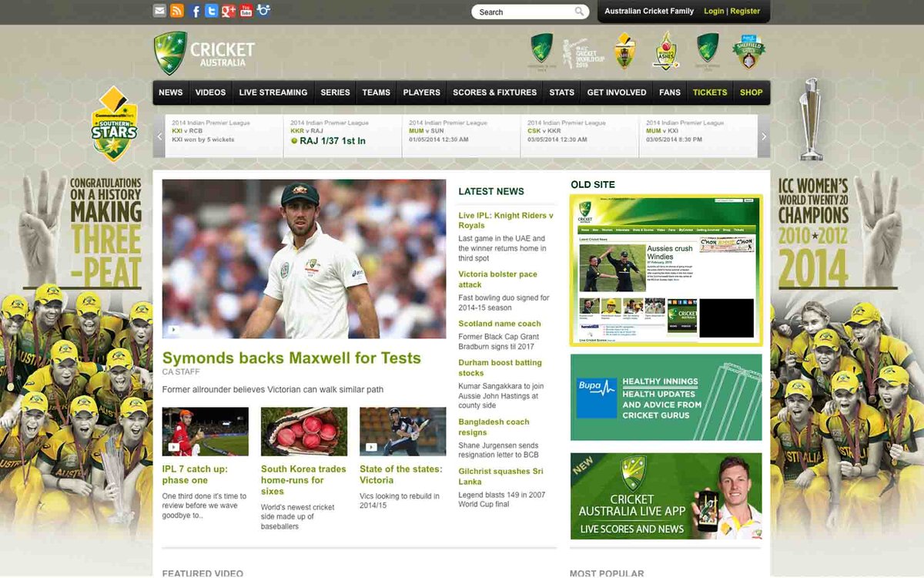Open the Bupa Healthy Innings banner

tap(666, 397)
